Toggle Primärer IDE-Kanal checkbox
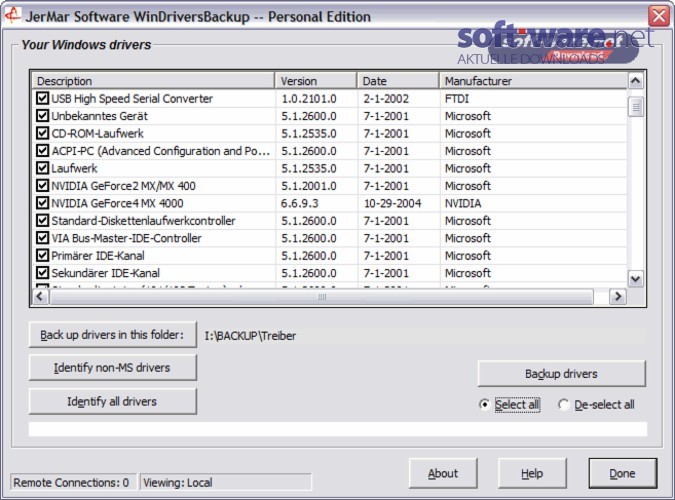 coord(42,255)
